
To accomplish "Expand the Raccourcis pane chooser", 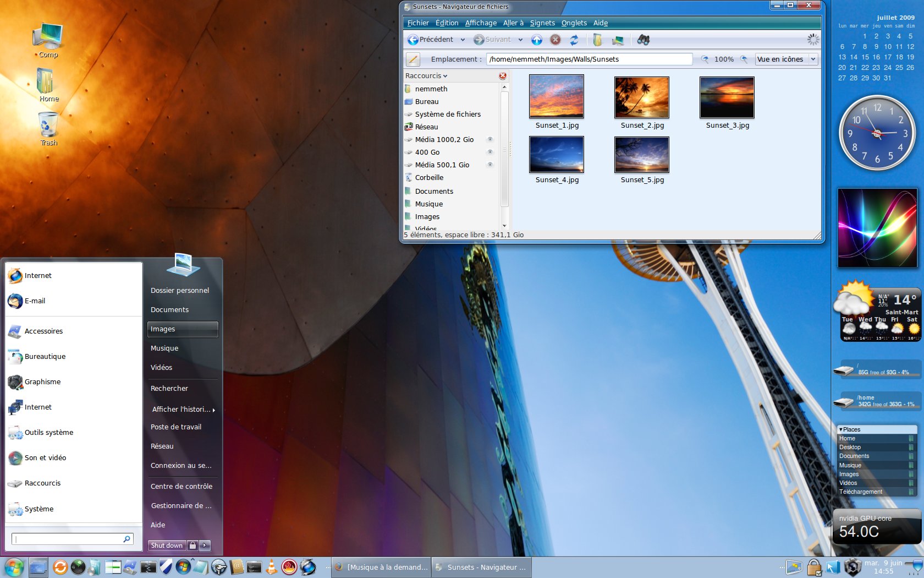I will (426, 76).
